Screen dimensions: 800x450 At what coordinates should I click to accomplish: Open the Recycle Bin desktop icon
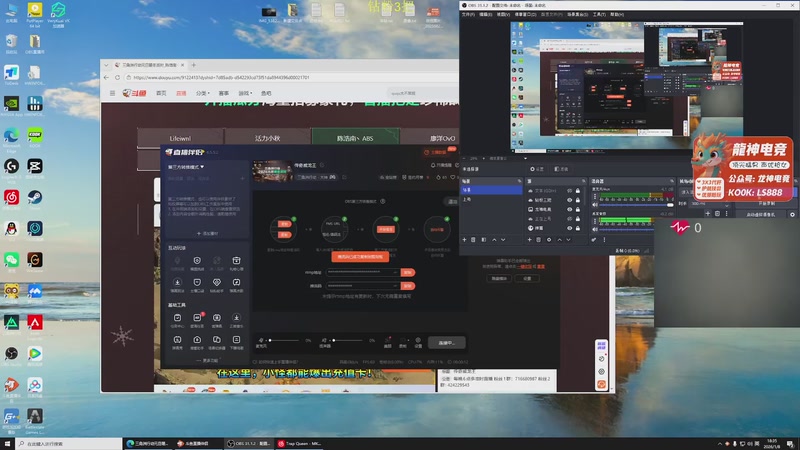[x=11, y=42]
